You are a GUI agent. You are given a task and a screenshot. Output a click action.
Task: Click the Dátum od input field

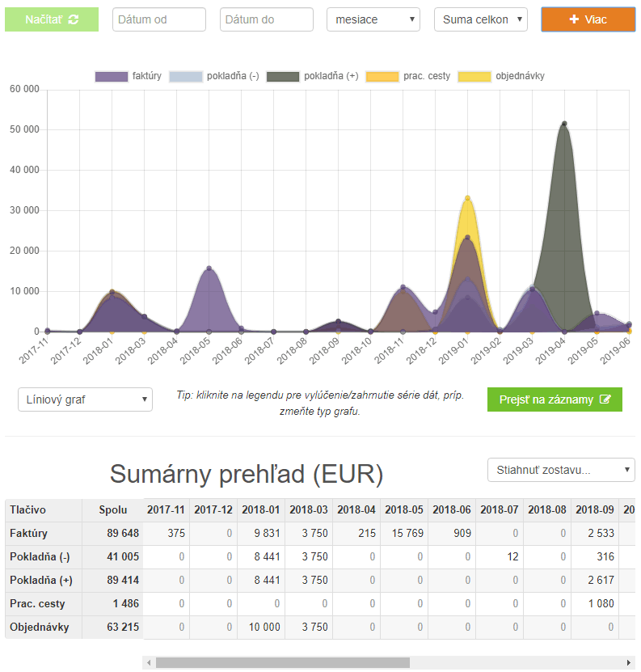159,19
